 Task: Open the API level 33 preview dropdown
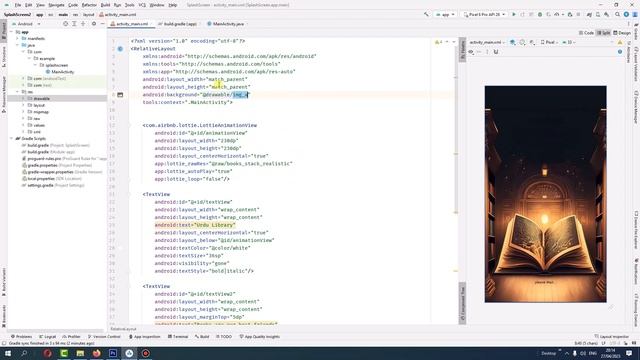coord(569,42)
